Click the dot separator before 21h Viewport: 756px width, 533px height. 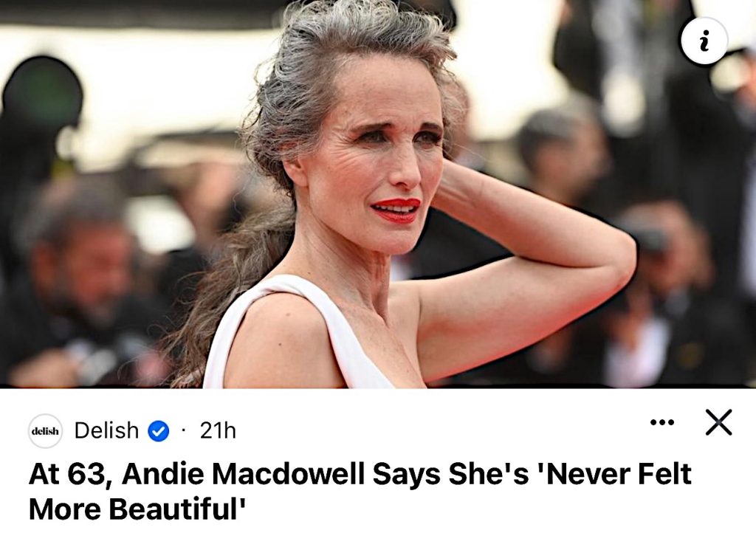coord(184,430)
